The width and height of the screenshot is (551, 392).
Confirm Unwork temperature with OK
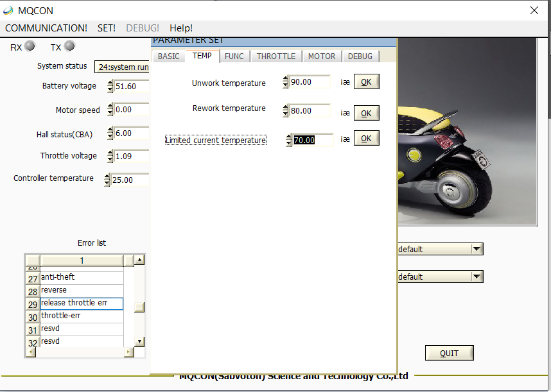[x=366, y=82]
